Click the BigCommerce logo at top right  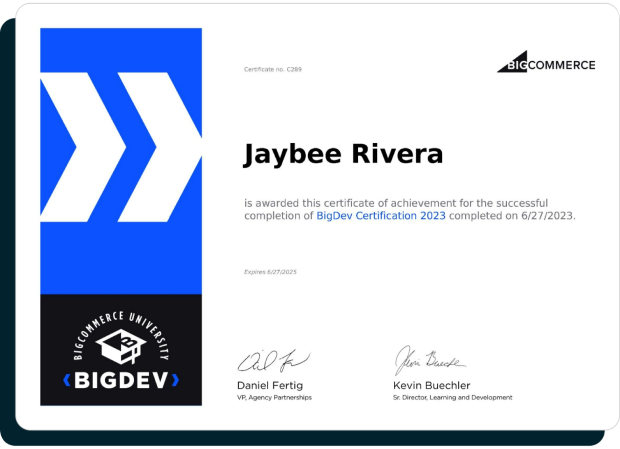coord(546,62)
